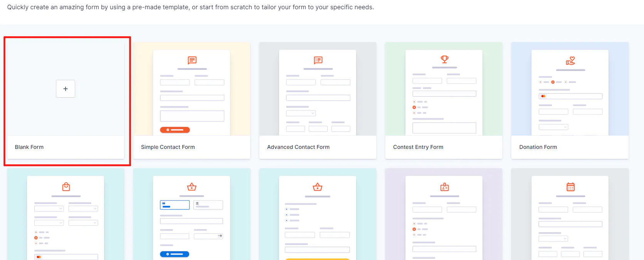Viewport: 644px width, 260px height.
Task: Click dropdown field in Advanced Contact Form preview
Action: (301, 113)
